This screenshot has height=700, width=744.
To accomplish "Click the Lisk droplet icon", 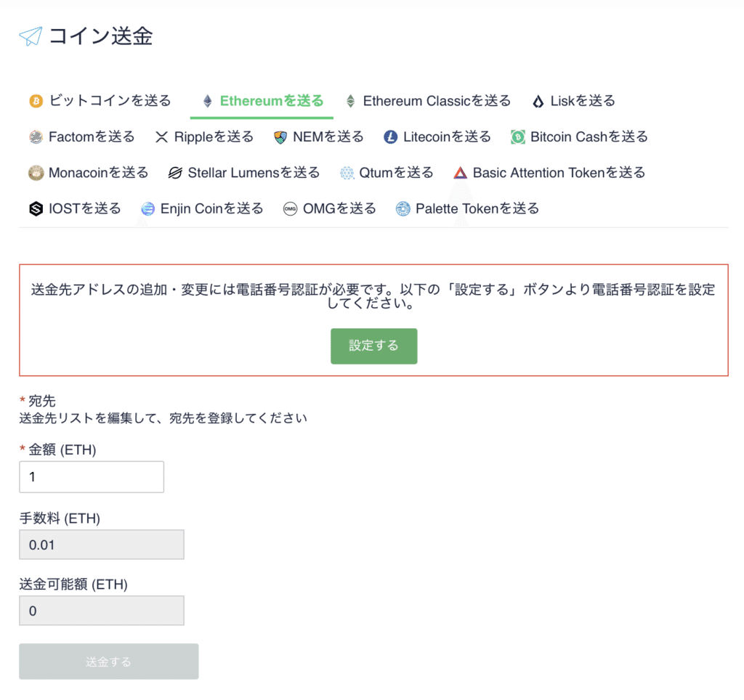I will coord(538,100).
